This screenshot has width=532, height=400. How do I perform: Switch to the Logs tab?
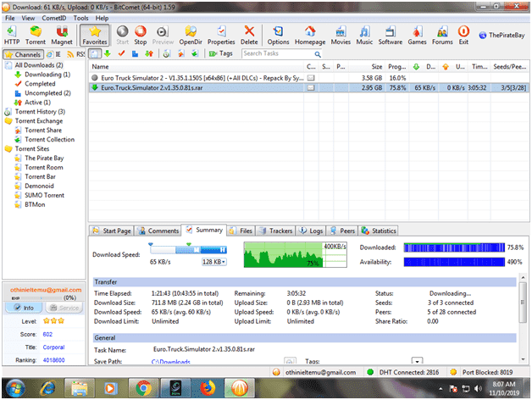311,231
